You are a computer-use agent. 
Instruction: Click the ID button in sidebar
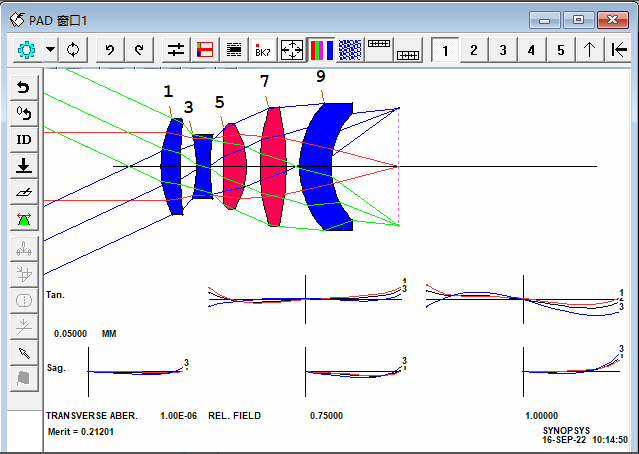24,139
